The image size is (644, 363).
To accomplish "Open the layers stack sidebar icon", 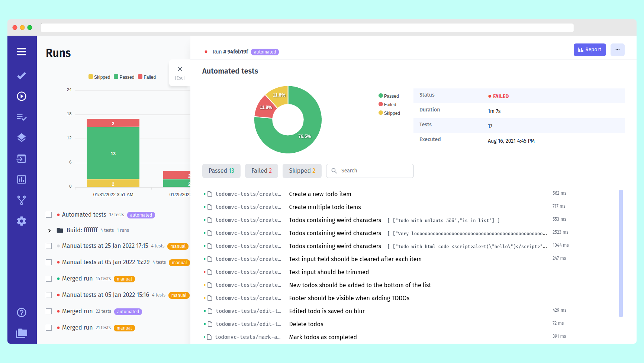I will point(22,138).
